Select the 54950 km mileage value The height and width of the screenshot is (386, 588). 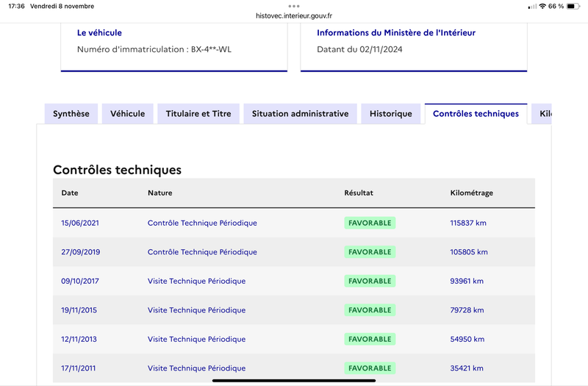click(x=467, y=339)
